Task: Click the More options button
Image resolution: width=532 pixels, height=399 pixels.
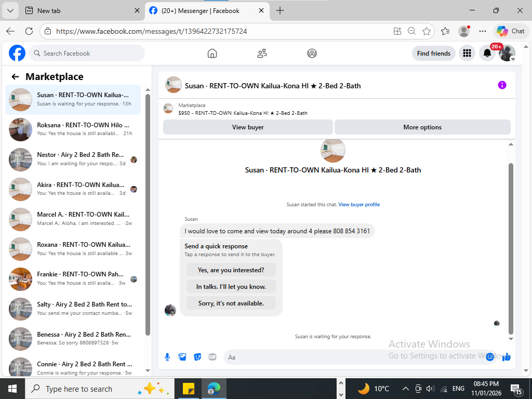Action: coord(422,127)
